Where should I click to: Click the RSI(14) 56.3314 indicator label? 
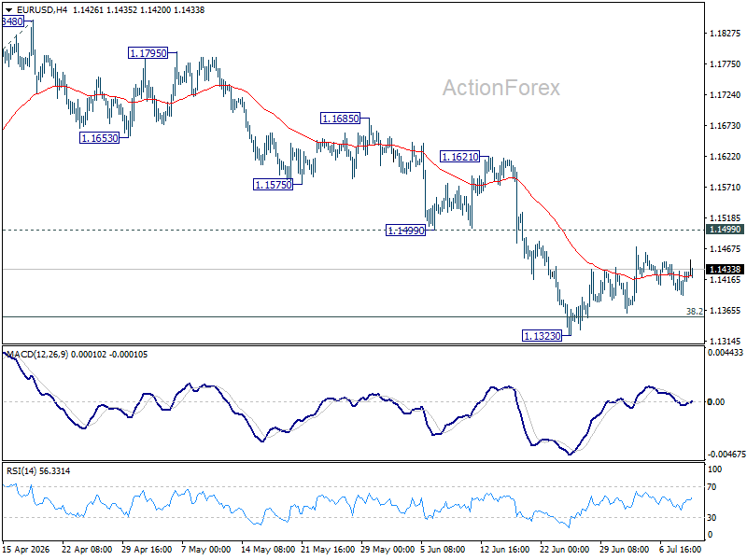[38, 471]
